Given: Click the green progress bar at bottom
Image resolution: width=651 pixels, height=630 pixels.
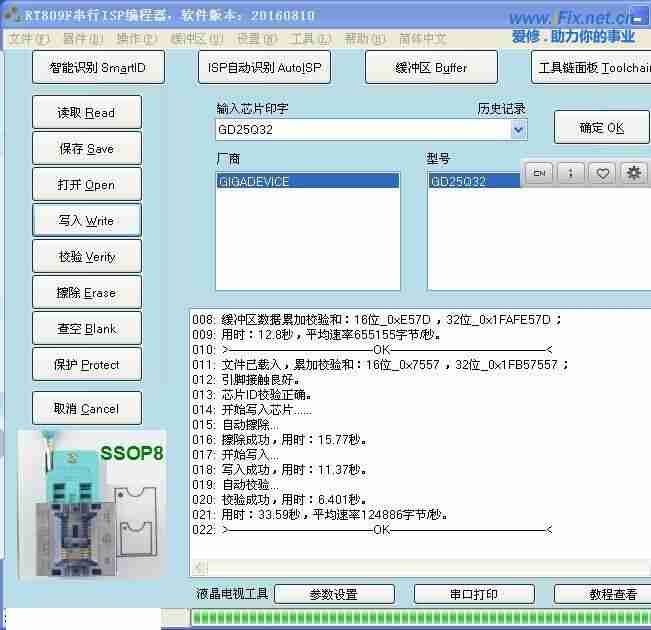Looking at the screenshot, I should [420, 617].
